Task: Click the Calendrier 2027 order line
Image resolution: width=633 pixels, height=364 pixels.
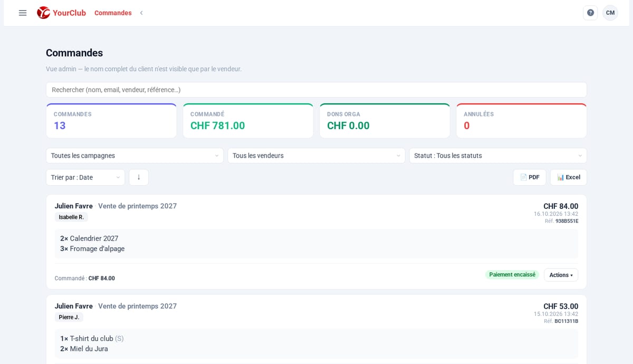Action: [x=89, y=238]
